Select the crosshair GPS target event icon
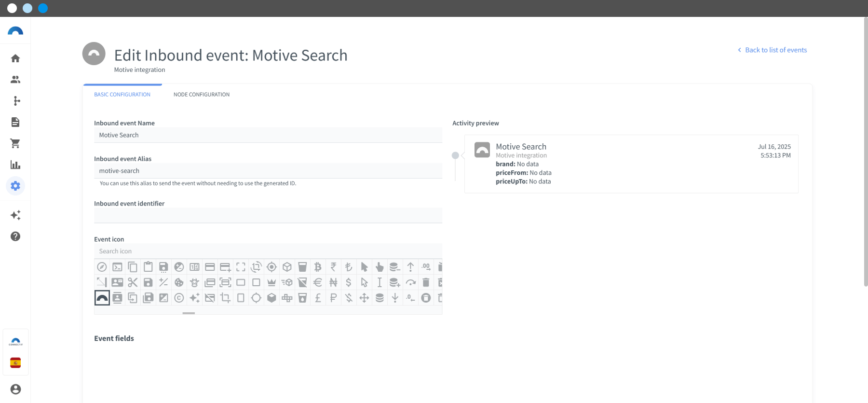868x403 pixels. pyautogui.click(x=271, y=267)
